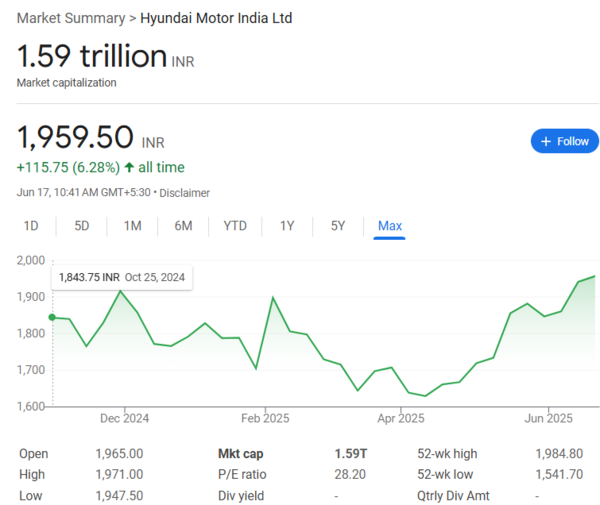Click the Div yield label
Viewport: 600px width, 505px height.
241,496
